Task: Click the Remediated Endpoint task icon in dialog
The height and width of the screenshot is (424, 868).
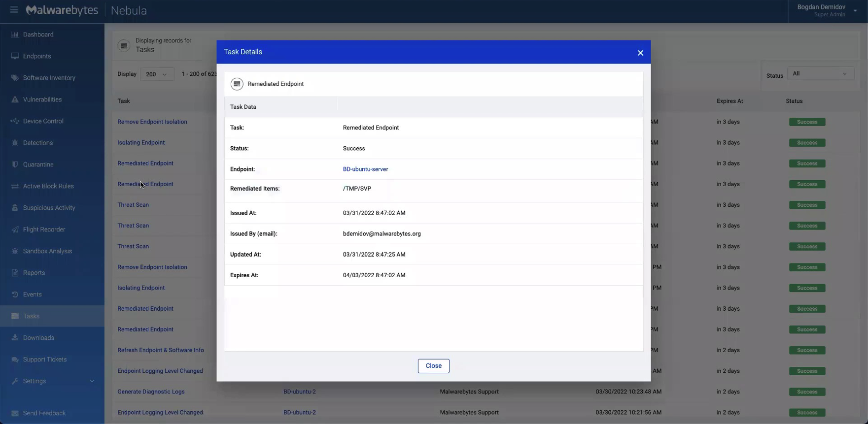Action: (237, 84)
